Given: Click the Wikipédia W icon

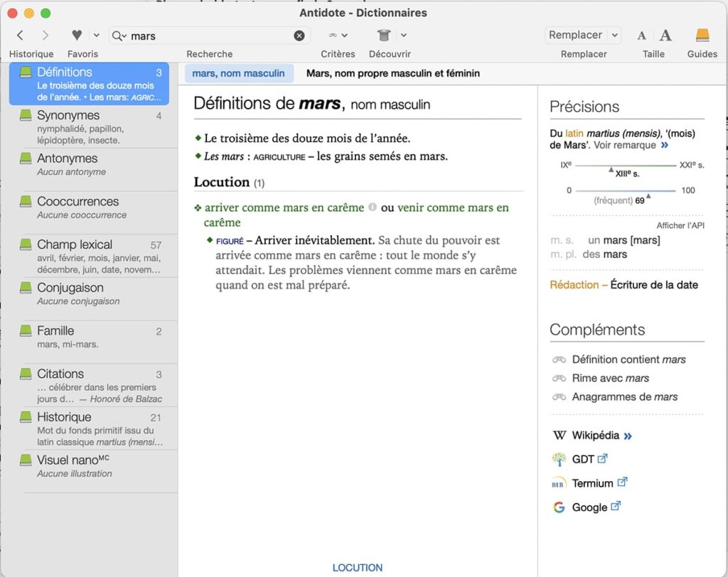Looking at the screenshot, I should click(x=560, y=436).
